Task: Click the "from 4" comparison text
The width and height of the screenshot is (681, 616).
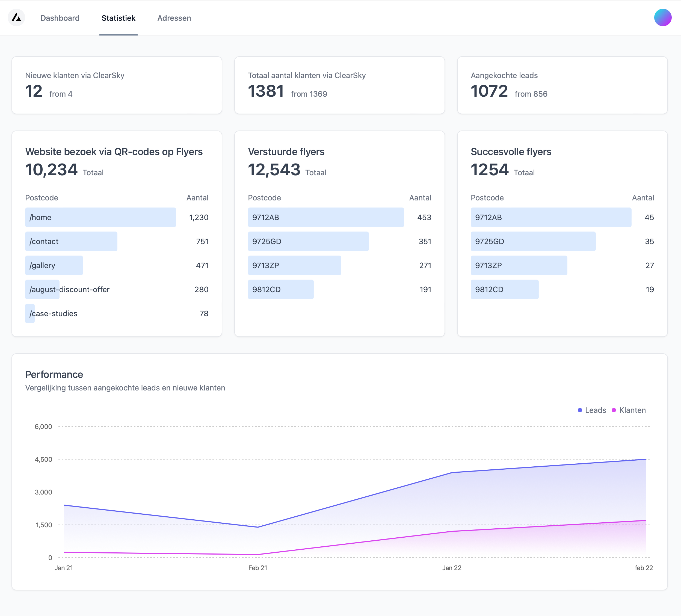Action: tap(61, 94)
